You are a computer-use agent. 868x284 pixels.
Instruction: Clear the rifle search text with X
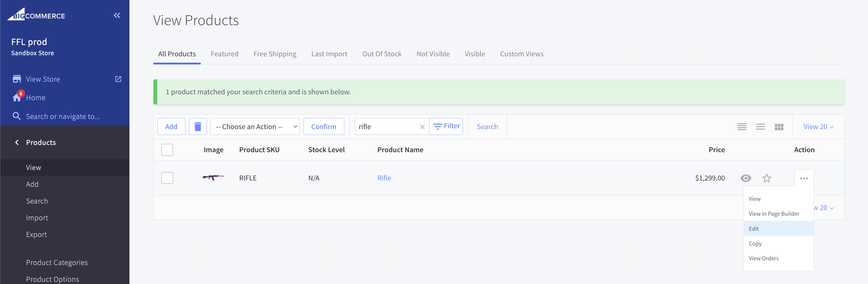(x=422, y=127)
